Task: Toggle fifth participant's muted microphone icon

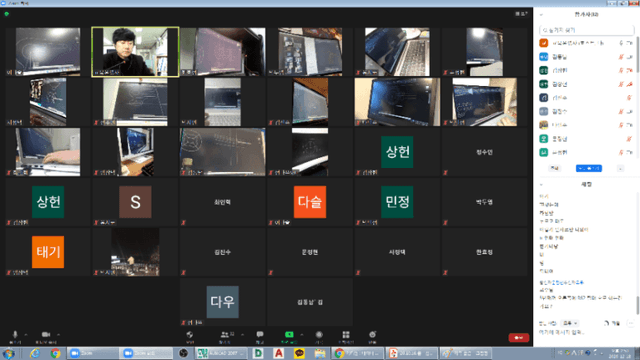Action: (629, 98)
